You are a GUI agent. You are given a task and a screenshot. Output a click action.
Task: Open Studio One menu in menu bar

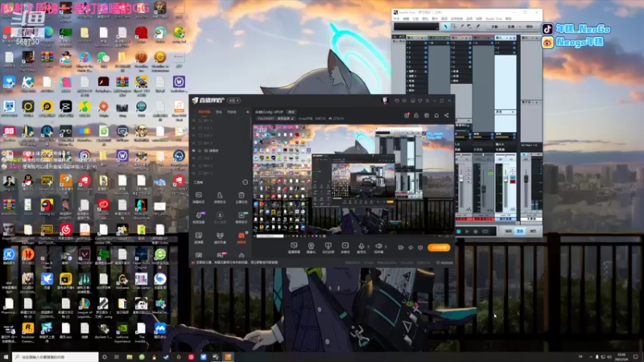tap(493, 19)
